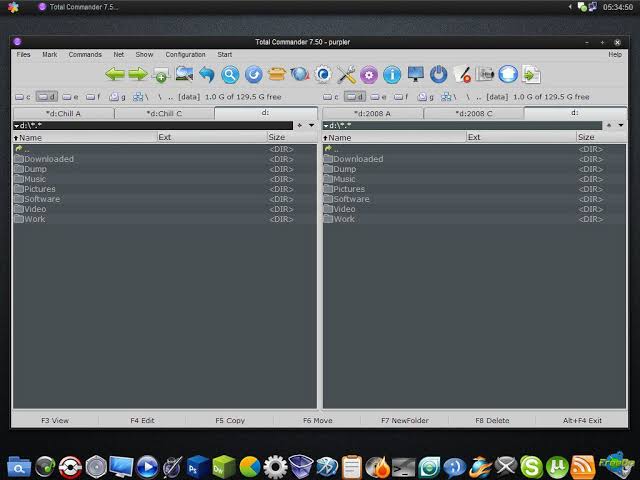Viewport: 640px width, 480px height.
Task: Click the gear with blue swirl icon
Action: 323,75
